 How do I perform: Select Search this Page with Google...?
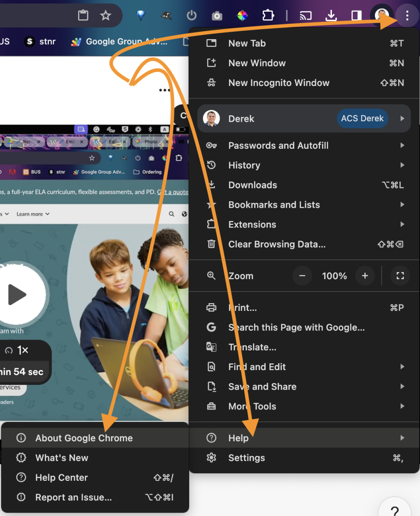[304, 327]
